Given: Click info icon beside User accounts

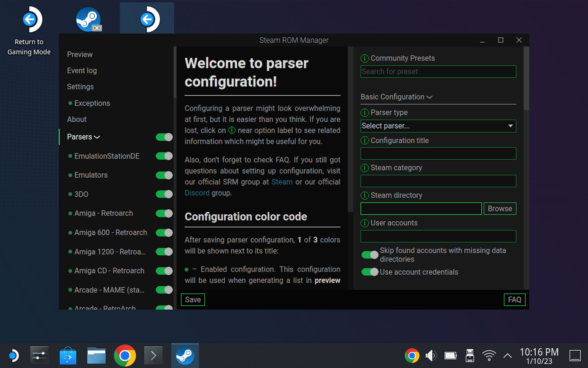Looking at the screenshot, I should click(x=365, y=223).
